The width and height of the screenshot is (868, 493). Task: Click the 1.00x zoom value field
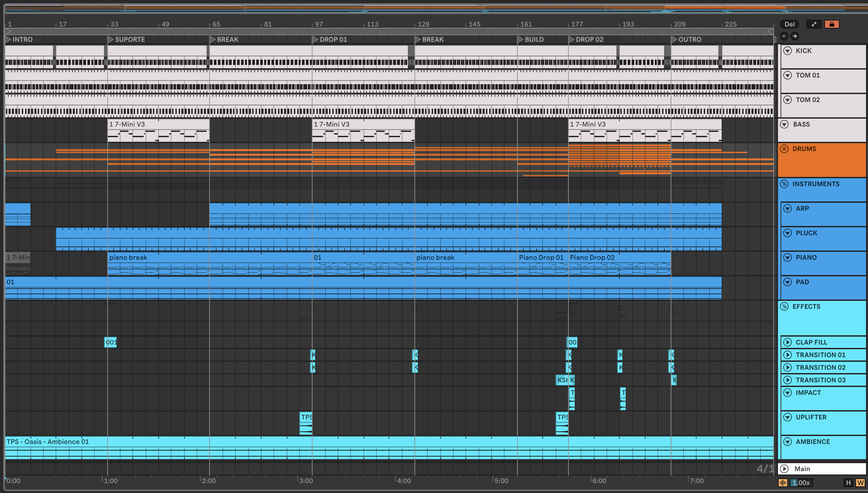pos(801,482)
